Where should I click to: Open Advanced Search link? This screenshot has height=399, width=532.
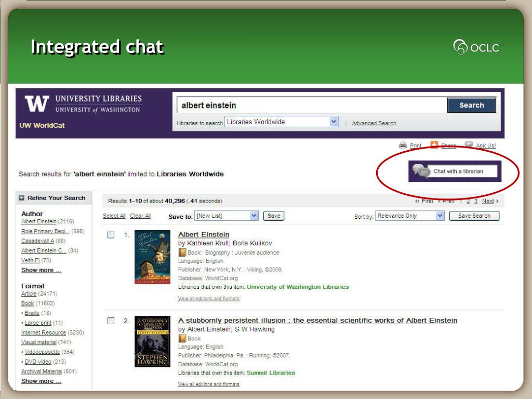(x=374, y=123)
